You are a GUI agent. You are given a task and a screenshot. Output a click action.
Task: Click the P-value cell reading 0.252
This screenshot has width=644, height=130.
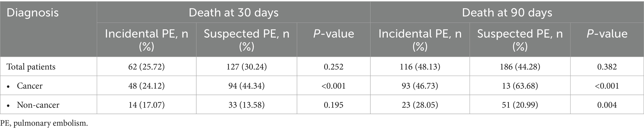click(333, 67)
